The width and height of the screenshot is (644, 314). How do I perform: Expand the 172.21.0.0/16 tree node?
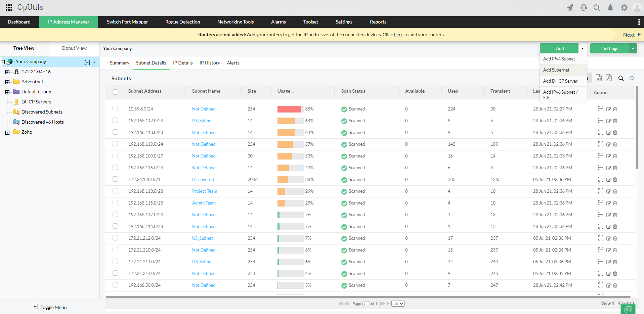[7, 72]
